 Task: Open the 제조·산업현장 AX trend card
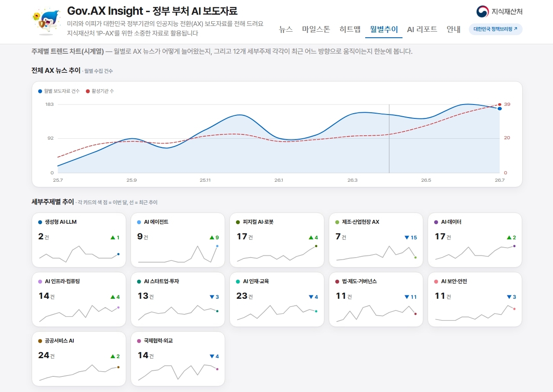[x=376, y=240]
